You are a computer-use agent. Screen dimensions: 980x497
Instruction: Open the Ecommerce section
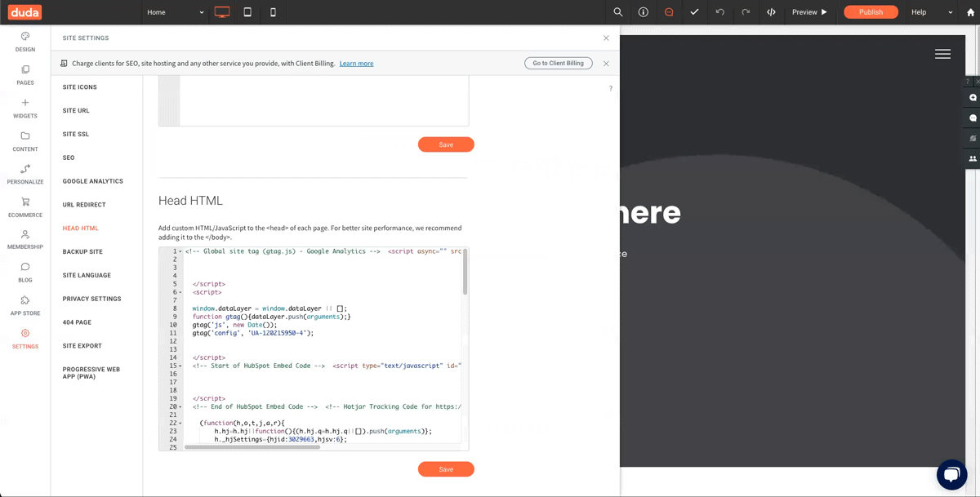(25, 208)
